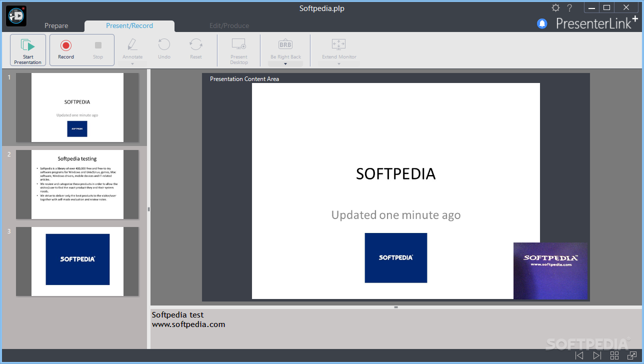Close the PresenterLink window
This screenshot has height=364, width=644.
[626, 7]
